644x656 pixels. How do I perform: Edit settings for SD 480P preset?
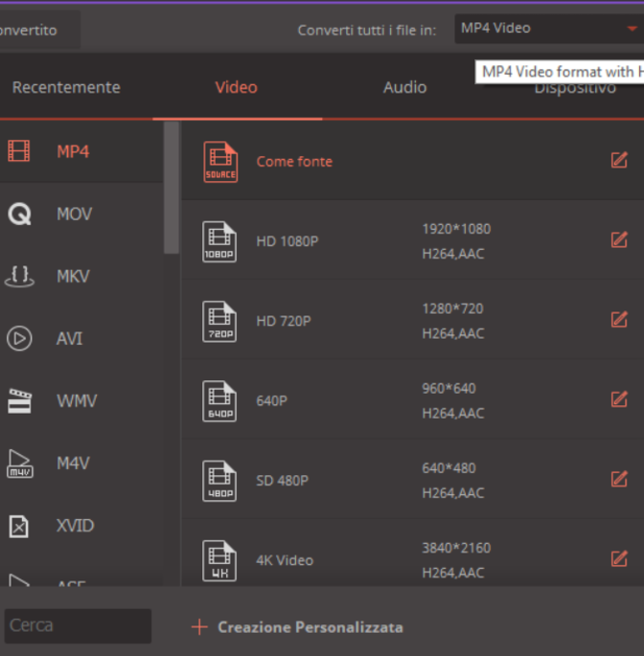pos(619,480)
